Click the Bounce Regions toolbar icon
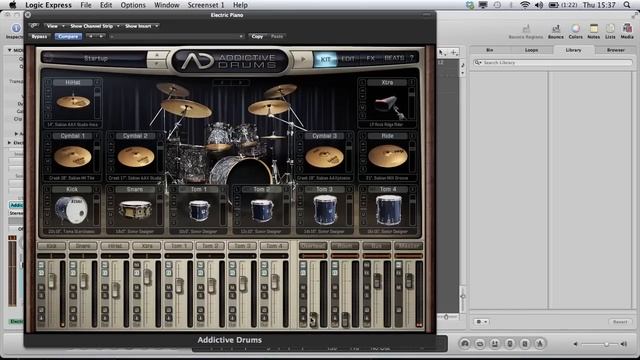 (x=526, y=29)
